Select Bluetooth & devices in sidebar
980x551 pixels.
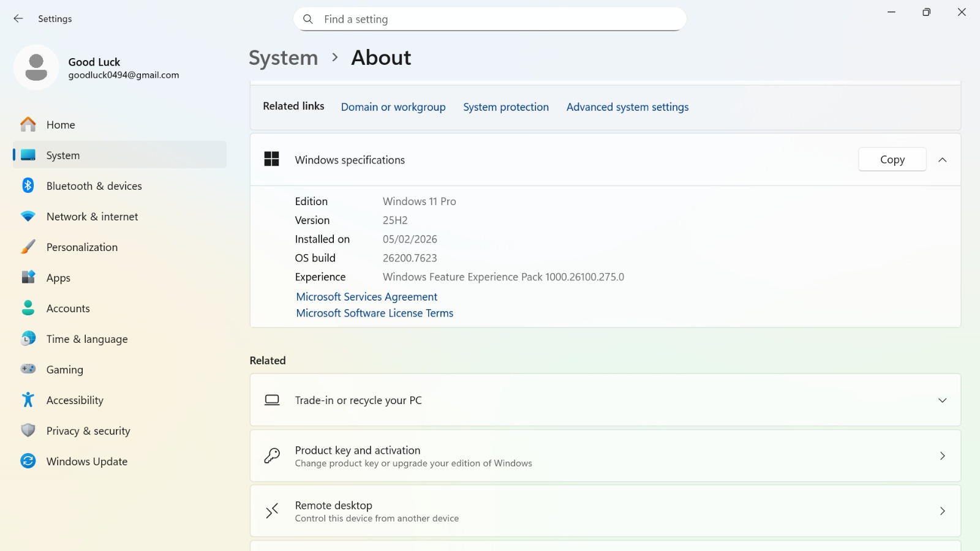pyautogui.click(x=119, y=186)
